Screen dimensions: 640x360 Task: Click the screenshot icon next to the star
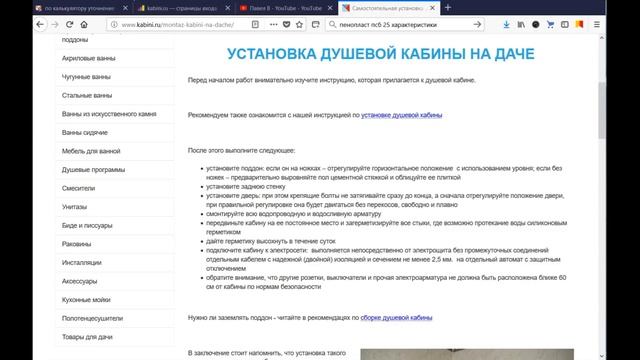[x=316, y=24]
